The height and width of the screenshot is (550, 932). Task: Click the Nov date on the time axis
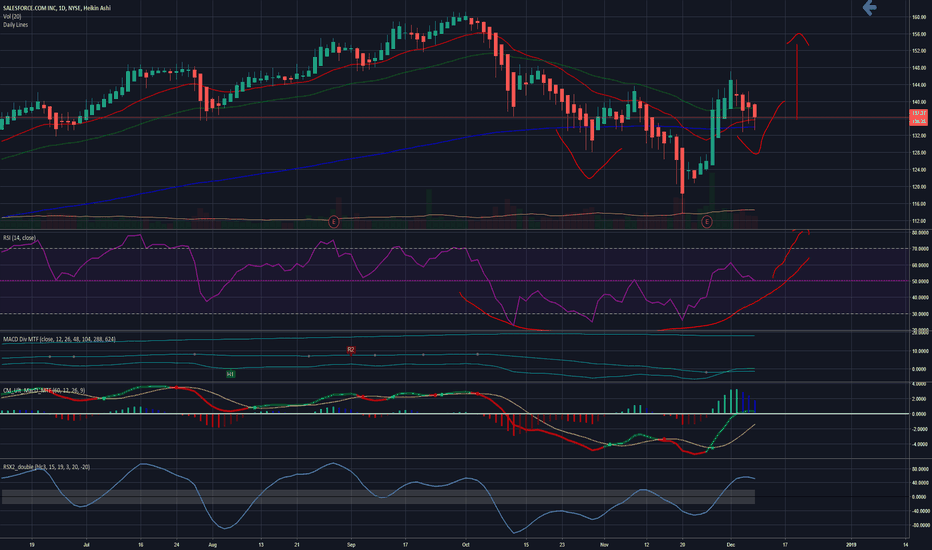(x=604, y=545)
